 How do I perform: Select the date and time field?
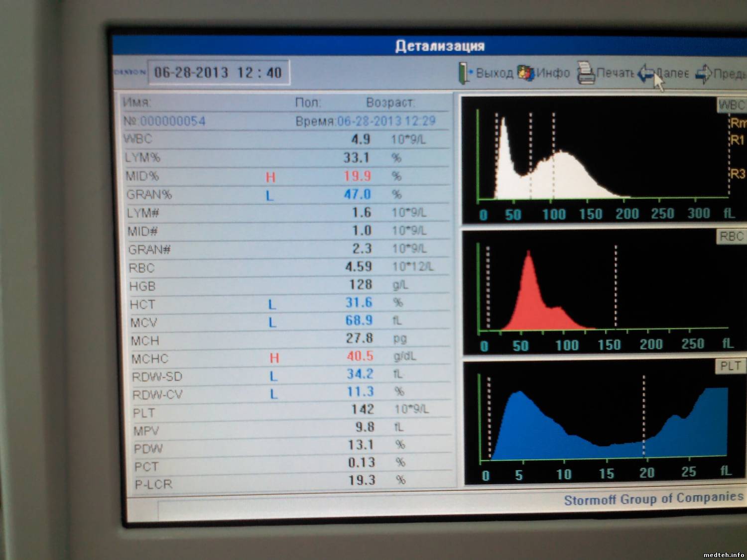pyautogui.click(x=219, y=73)
